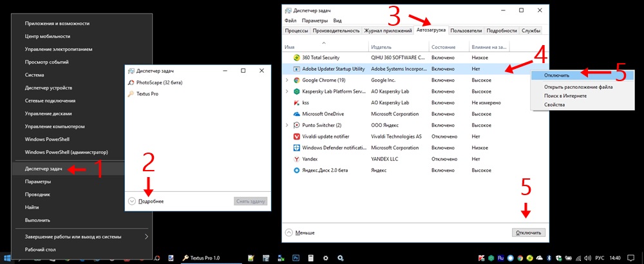Select the Yandex startup row
The width and height of the screenshot is (644, 264).
tap(414, 159)
